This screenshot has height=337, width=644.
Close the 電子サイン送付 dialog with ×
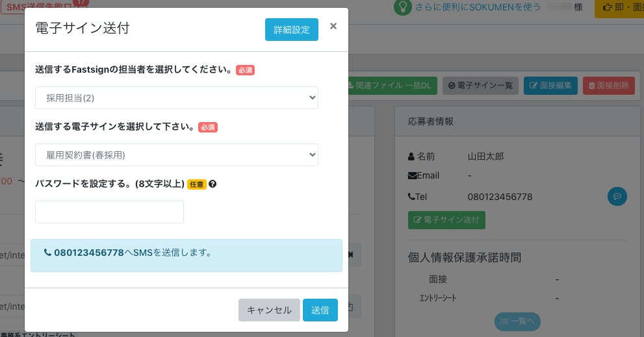pos(333,27)
